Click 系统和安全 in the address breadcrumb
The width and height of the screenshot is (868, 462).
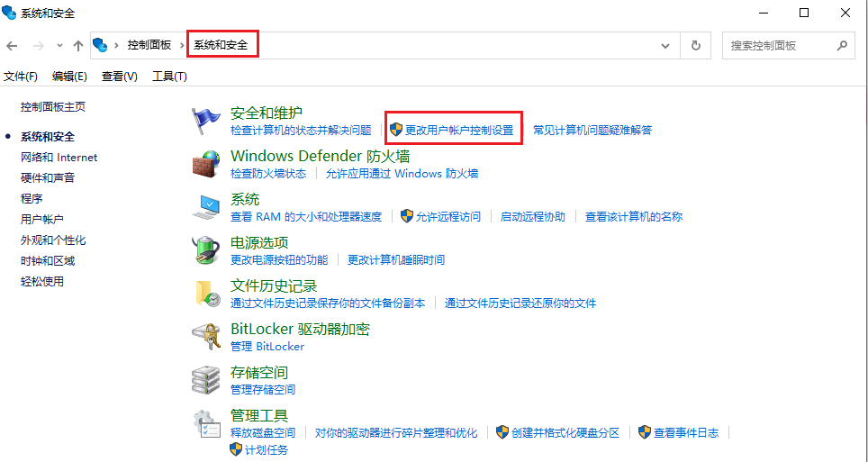click(221, 45)
